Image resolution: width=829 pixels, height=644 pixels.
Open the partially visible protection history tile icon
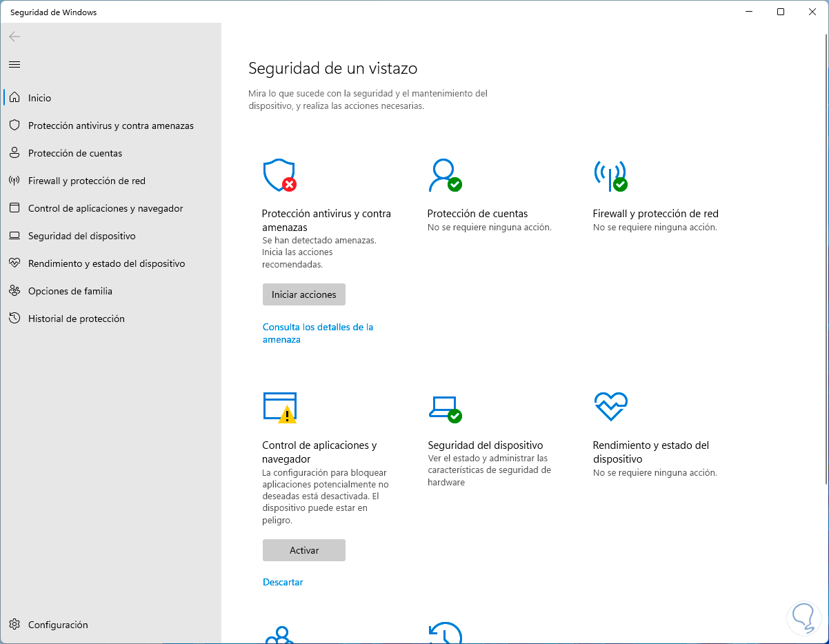tap(445, 633)
